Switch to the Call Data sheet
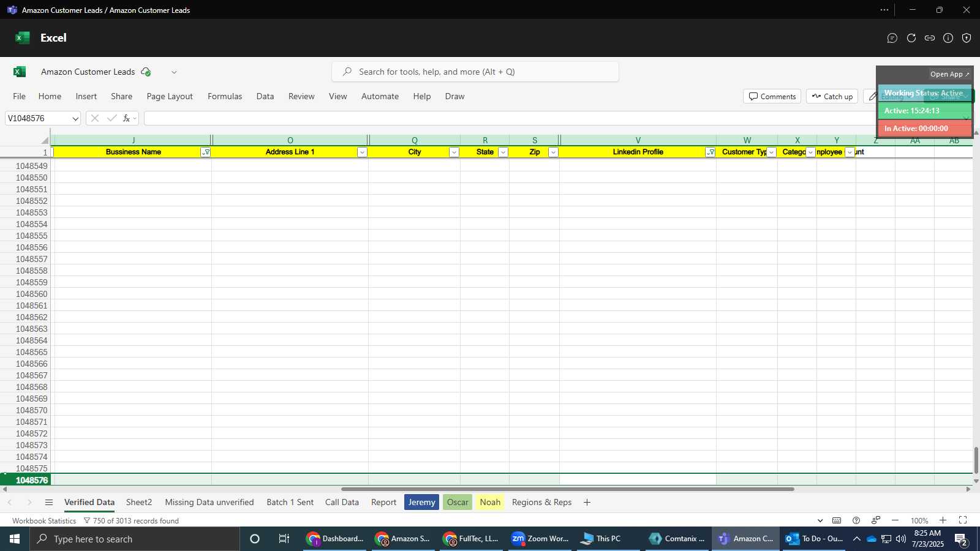Image resolution: width=980 pixels, height=551 pixels. [342, 503]
